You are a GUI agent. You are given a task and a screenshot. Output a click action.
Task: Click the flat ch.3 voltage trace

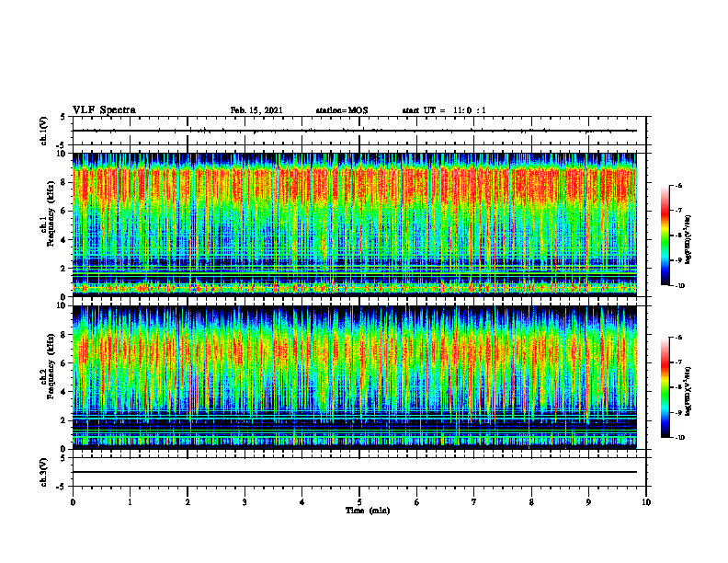[x=355, y=472]
